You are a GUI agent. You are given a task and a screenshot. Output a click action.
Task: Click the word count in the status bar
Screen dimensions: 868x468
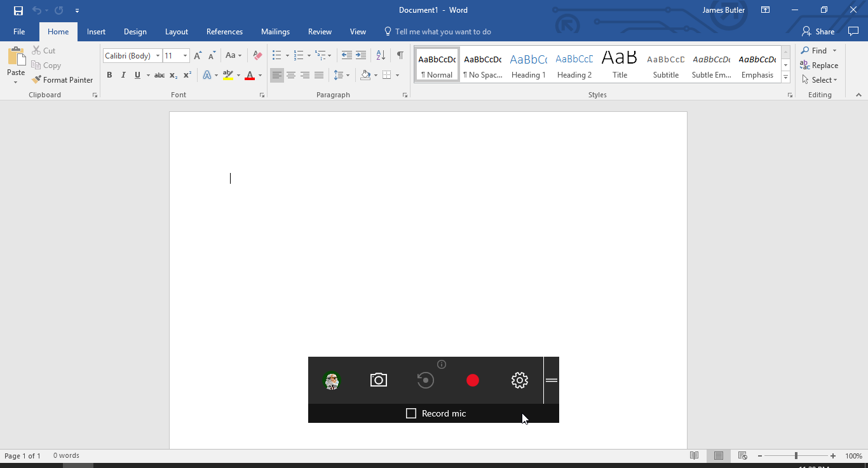tap(66, 455)
